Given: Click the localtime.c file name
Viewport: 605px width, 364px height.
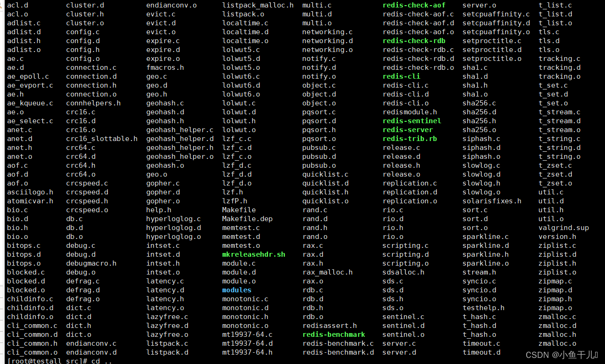Looking at the screenshot, I should point(245,23).
